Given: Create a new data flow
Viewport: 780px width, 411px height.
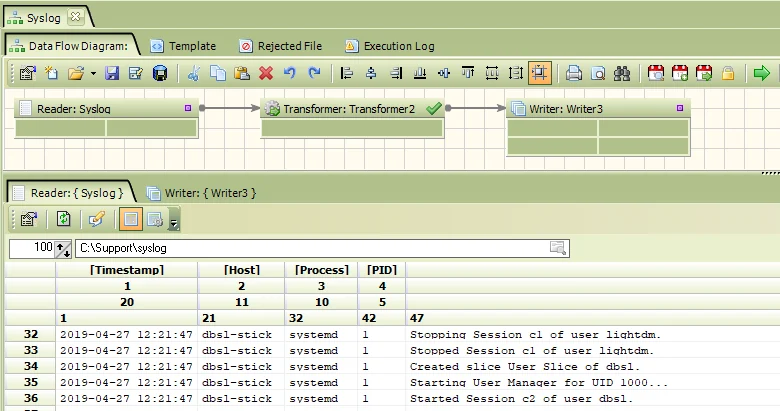Looking at the screenshot, I should click(51, 74).
